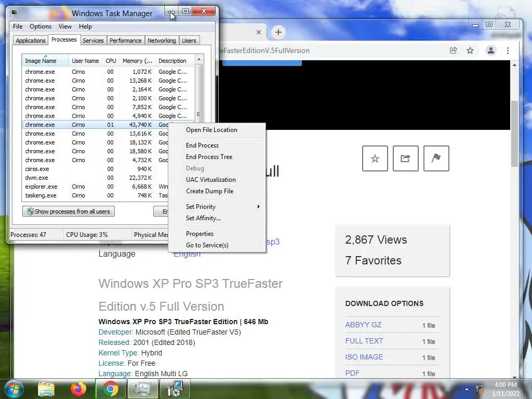Choose End Process in context menu

217,145
